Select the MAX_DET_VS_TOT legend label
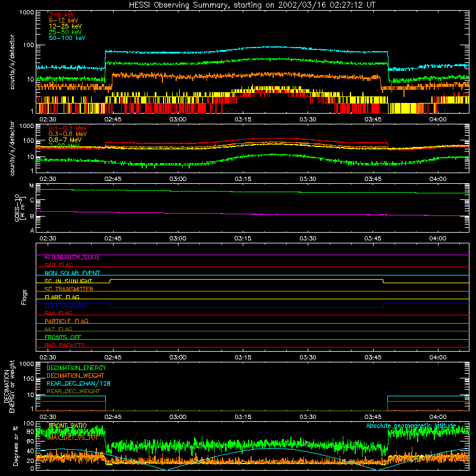Image resolution: width=476 pixels, height=476 pixels. point(73,437)
